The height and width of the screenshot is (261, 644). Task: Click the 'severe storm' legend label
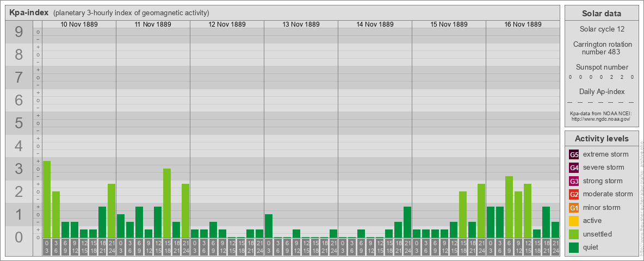(604, 167)
